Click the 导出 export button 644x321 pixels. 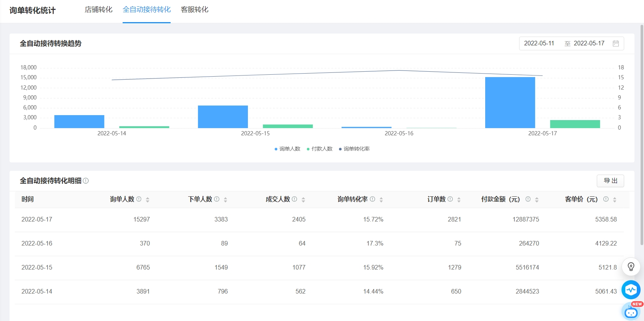click(x=610, y=181)
